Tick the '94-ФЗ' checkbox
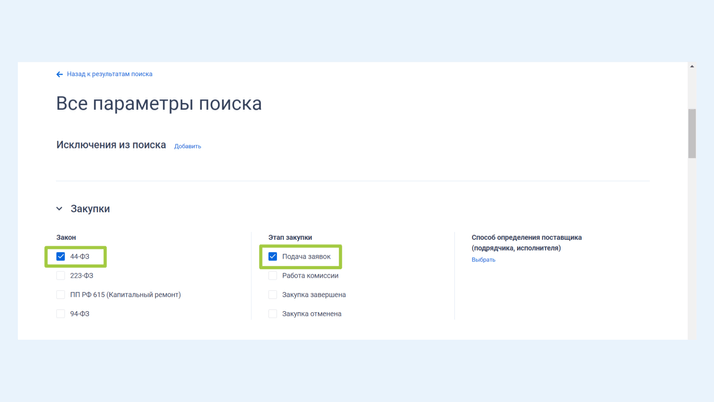The width and height of the screenshot is (714, 402). pyautogui.click(x=61, y=314)
